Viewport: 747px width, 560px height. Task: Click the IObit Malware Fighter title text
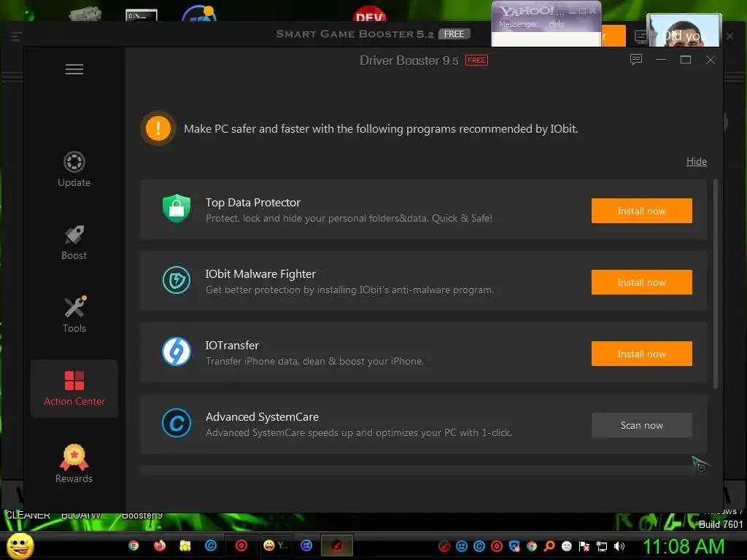tap(260, 274)
